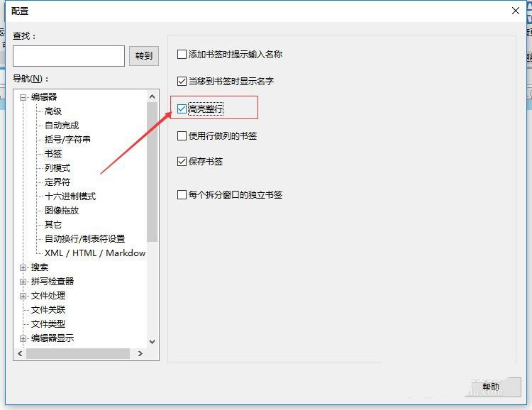Select the 书签 tree item
The height and width of the screenshot is (410, 532).
click(x=53, y=154)
